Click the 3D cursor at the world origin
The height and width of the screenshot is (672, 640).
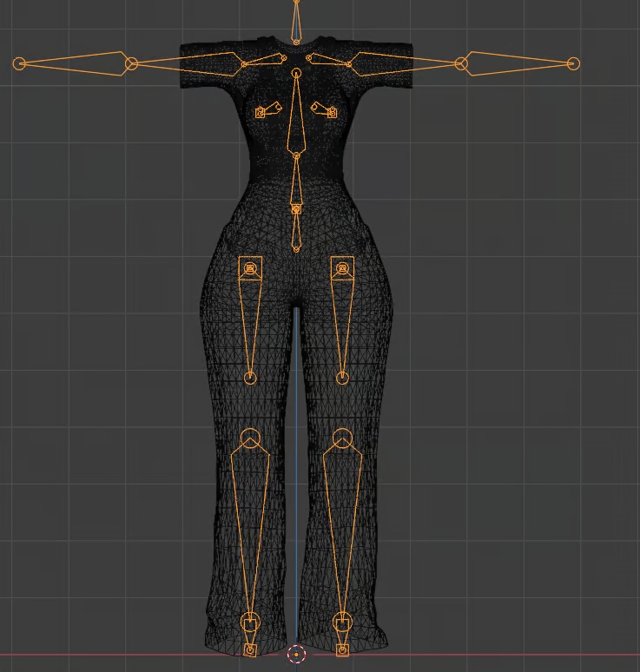coord(296,655)
